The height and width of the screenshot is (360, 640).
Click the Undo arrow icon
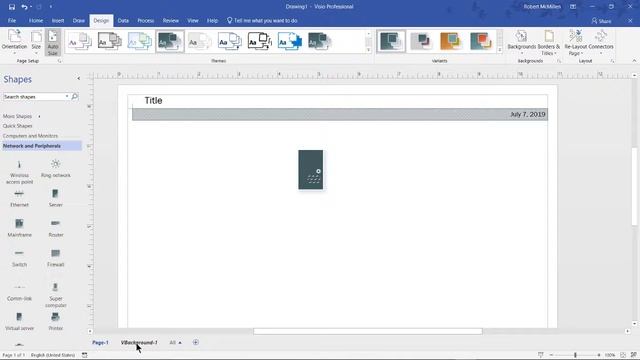[x=24, y=7]
